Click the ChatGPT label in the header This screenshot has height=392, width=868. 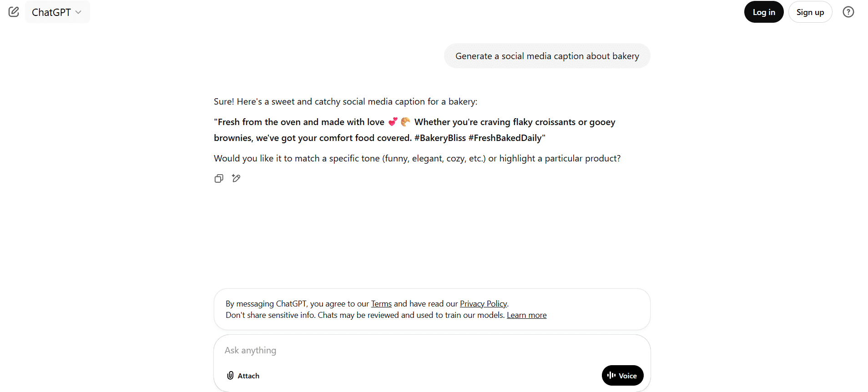point(51,12)
